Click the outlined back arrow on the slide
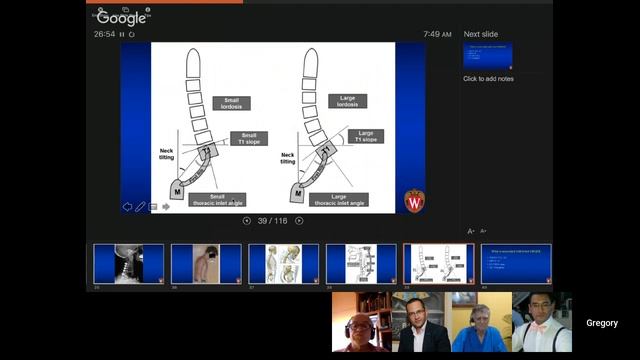The width and height of the screenshot is (640, 360). tap(127, 207)
